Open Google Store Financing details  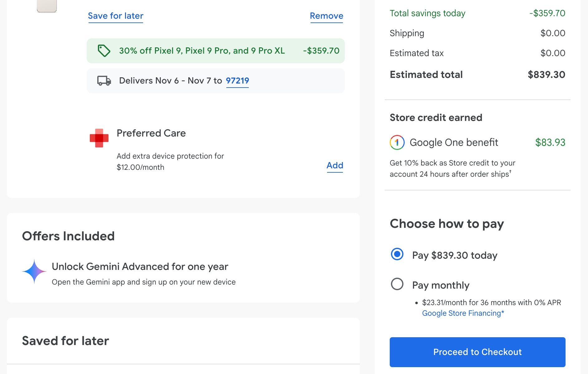[x=463, y=313]
